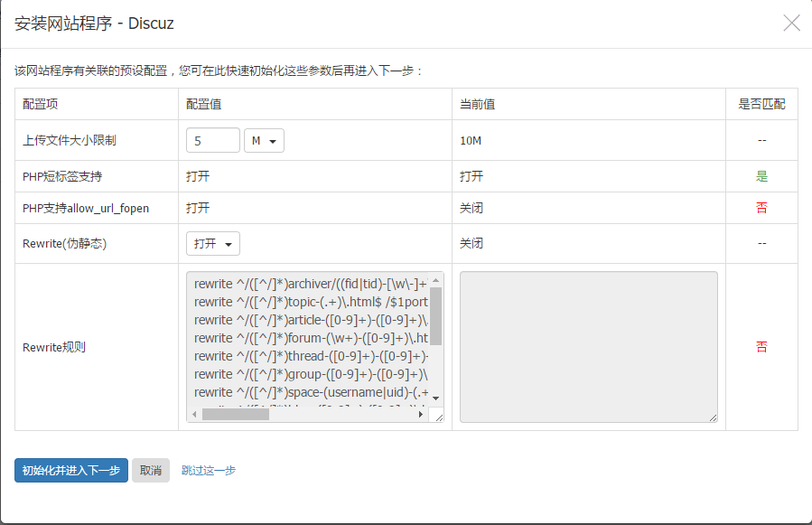This screenshot has width=812, height=525.
Task: Select the 配置项 column header
Action: (41, 104)
